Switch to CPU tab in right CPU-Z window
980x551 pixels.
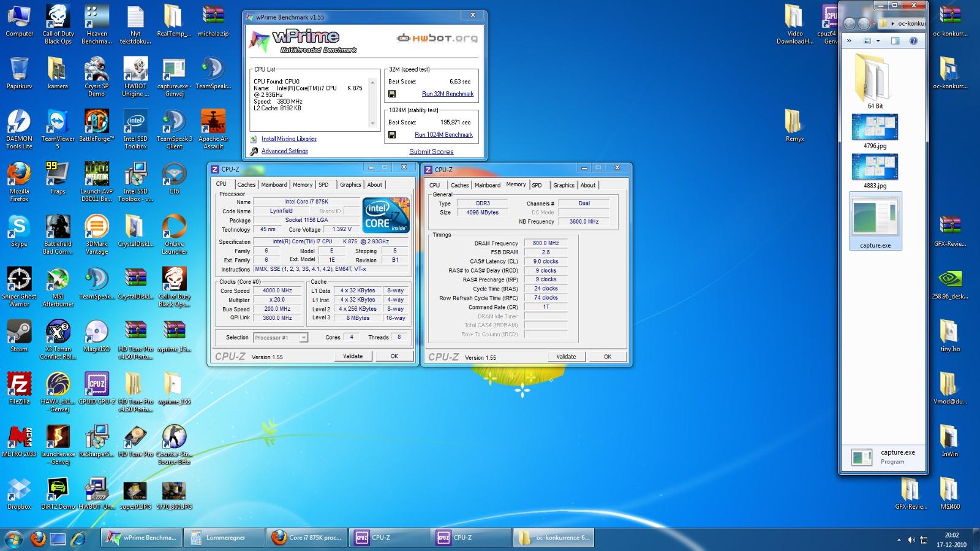click(434, 185)
